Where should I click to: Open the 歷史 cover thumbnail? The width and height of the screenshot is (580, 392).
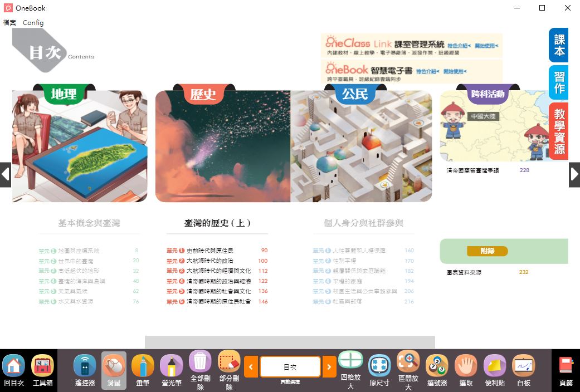point(223,146)
